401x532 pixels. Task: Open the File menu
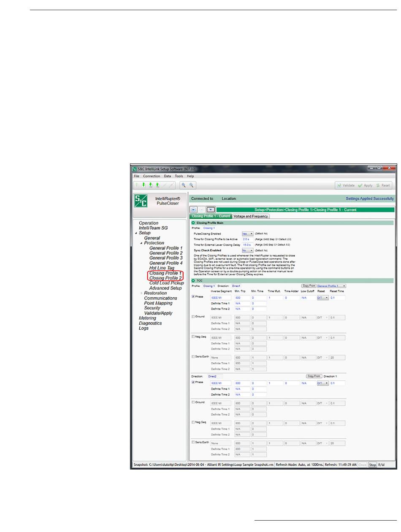click(x=137, y=176)
